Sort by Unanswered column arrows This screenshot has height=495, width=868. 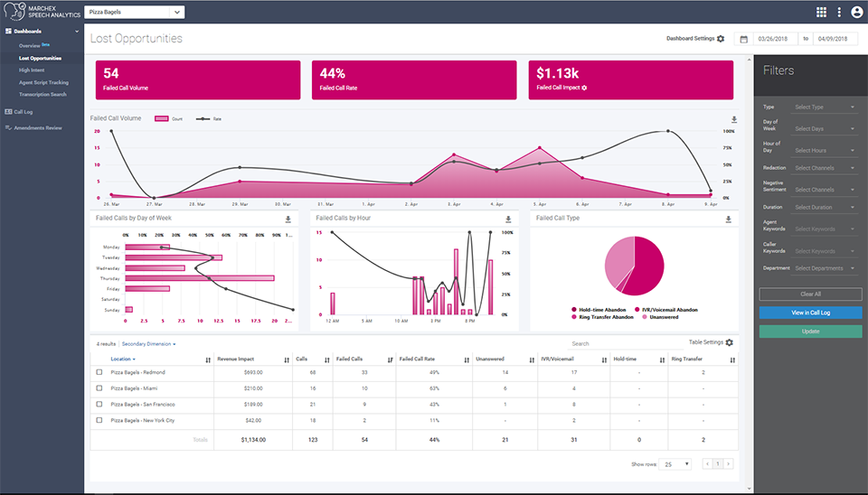532,360
